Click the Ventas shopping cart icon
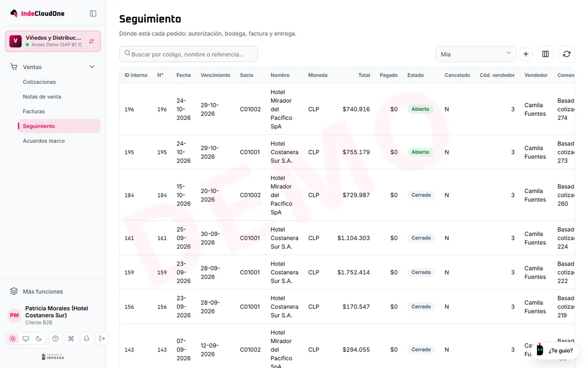This screenshot has width=588, height=368. click(x=14, y=67)
